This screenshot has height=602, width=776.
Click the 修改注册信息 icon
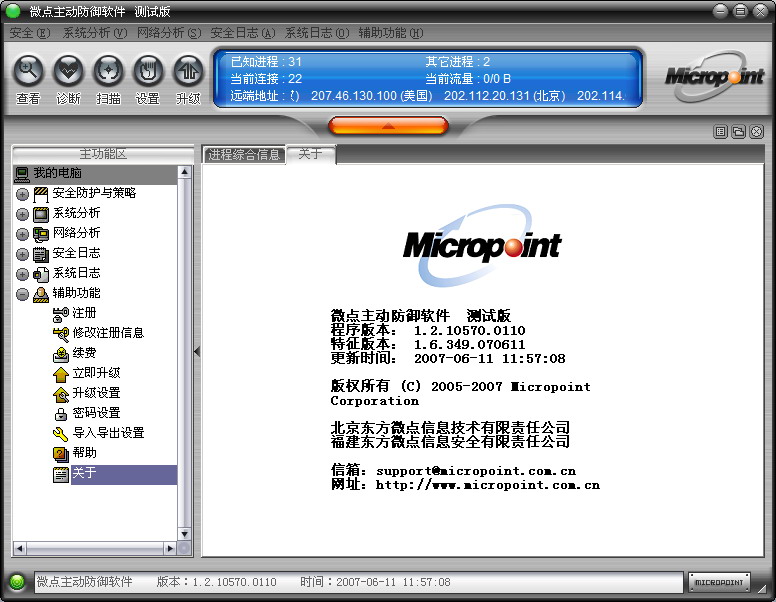[x=60, y=334]
